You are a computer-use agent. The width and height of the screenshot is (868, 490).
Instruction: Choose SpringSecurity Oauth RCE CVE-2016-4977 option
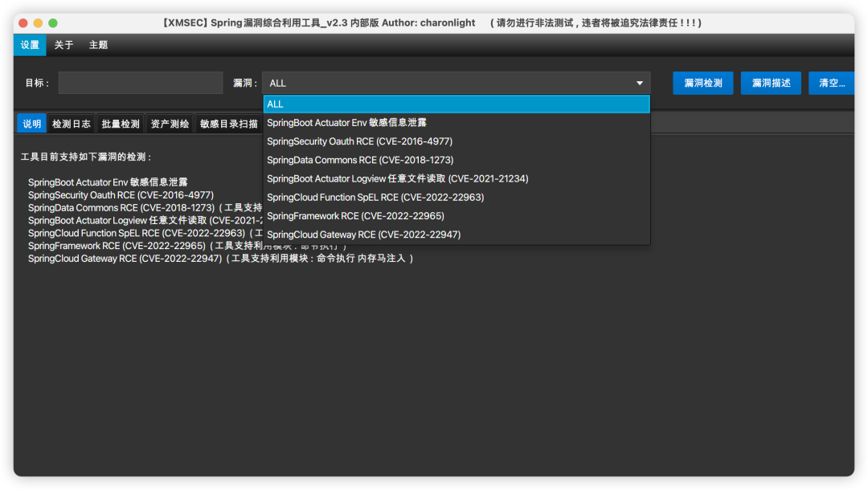[457, 141]
